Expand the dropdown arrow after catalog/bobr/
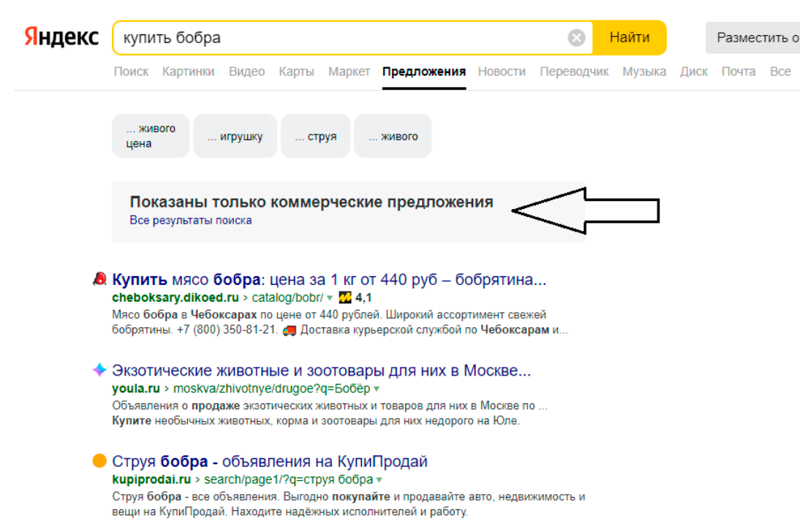 click(330, 298)
